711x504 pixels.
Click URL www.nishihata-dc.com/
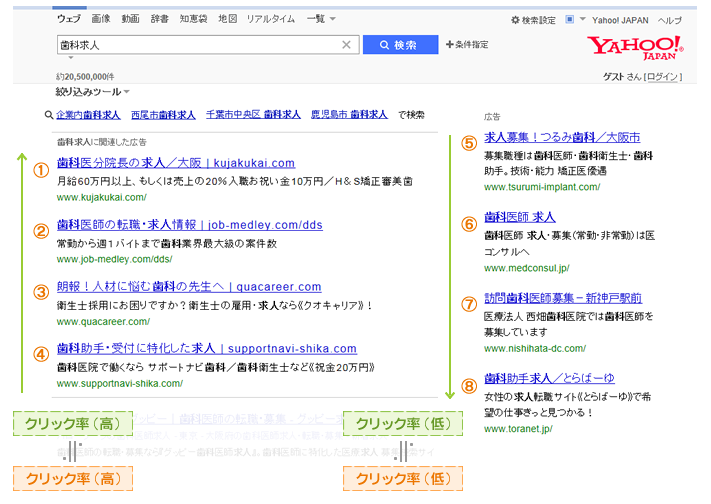(535, 348)
